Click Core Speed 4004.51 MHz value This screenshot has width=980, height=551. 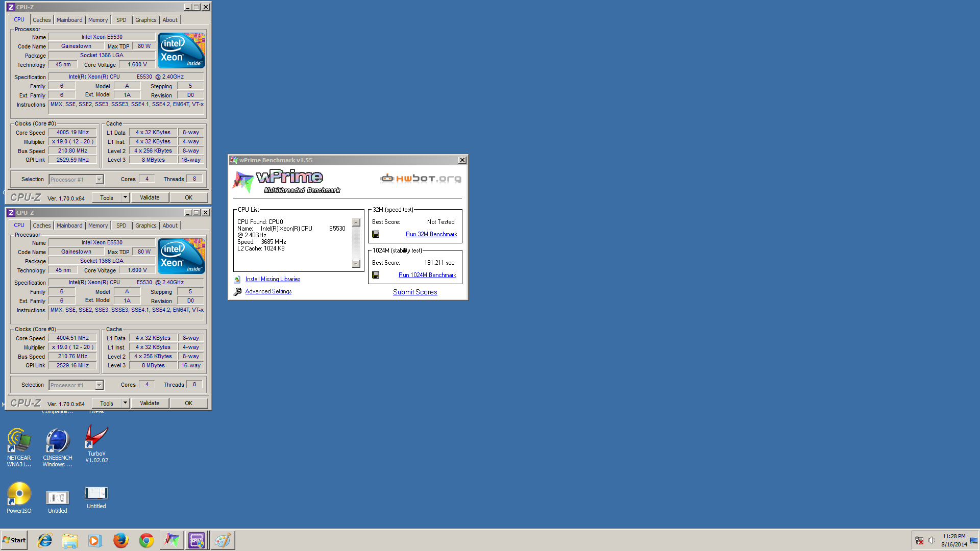coord(72,338)
